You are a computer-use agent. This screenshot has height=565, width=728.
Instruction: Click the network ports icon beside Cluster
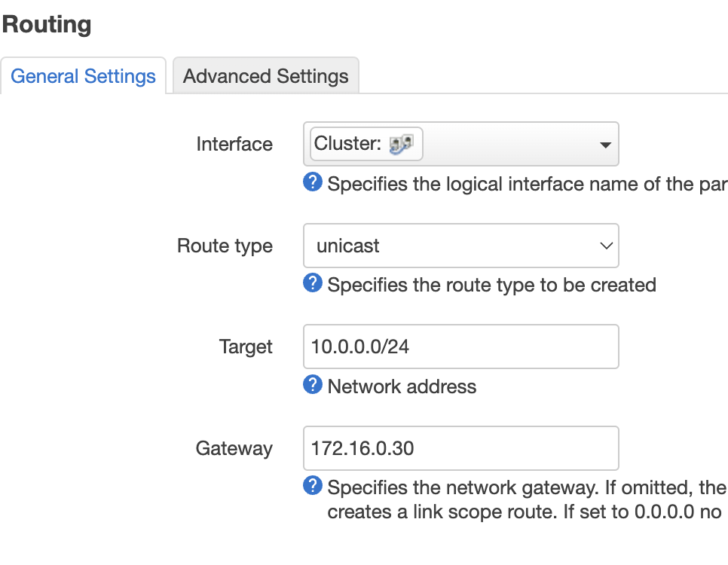pyautogui.click(x=401, y=144)
